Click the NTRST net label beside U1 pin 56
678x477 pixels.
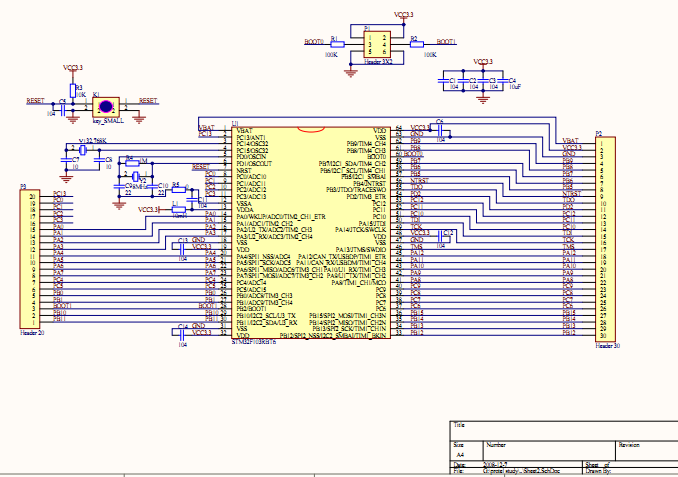(419, 181)
